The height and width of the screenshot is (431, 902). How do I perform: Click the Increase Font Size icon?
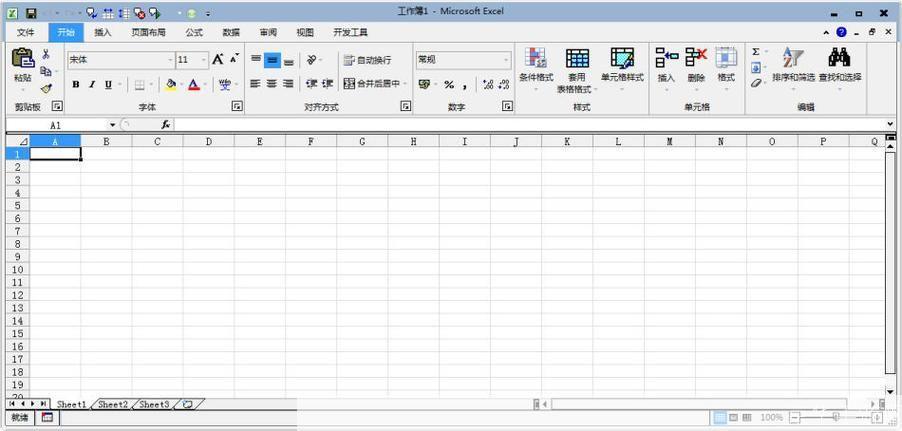218,60
